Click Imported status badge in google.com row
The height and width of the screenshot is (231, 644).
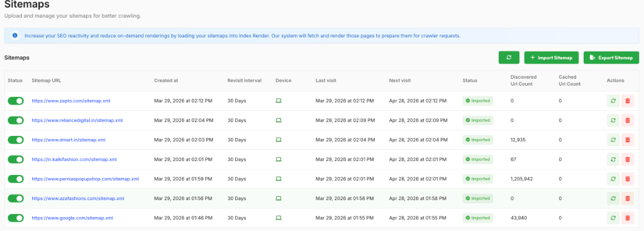(x=478, y=218)
